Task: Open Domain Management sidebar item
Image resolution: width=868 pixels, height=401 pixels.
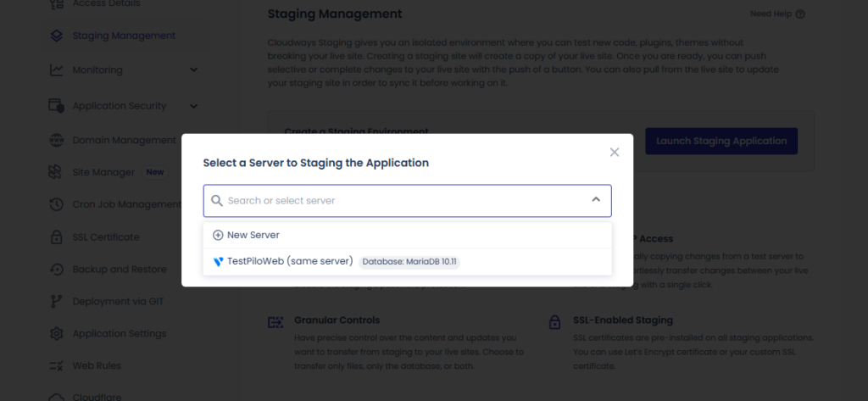Action: click(124, 140)
